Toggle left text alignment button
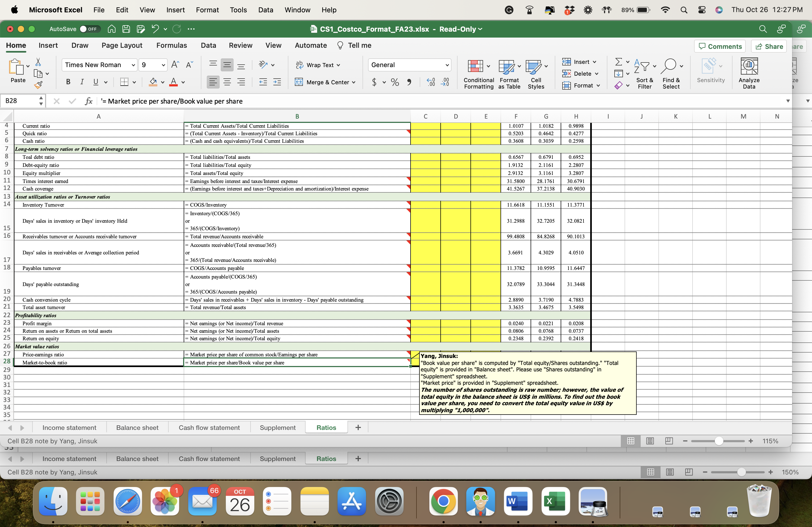Image resolution: width=812 pixels, height=527 pixels. 213,82
